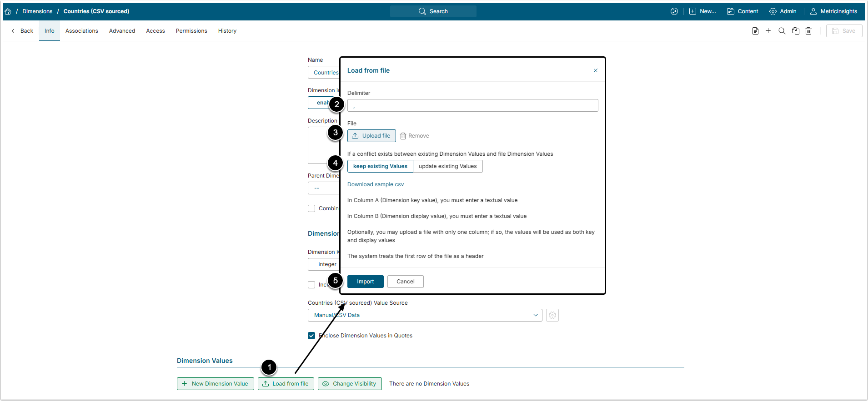Screen dimensions: 868x401
Task: View the History tab
Action: click(x=227, y=31)
